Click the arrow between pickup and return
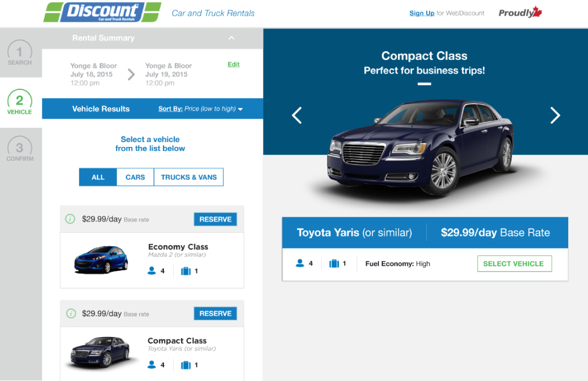588x381 pixels. click(131, 74)
